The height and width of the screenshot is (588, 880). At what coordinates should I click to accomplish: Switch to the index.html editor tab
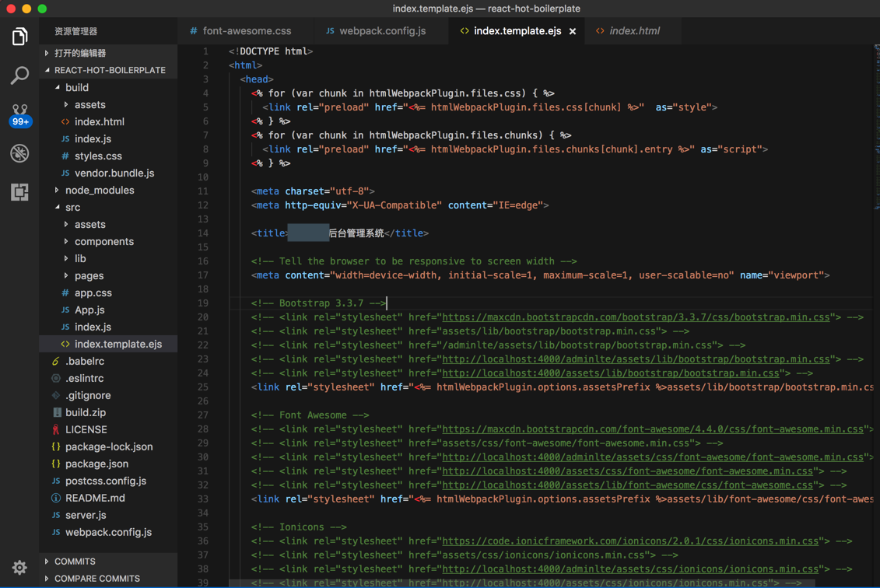coord(633,31)
